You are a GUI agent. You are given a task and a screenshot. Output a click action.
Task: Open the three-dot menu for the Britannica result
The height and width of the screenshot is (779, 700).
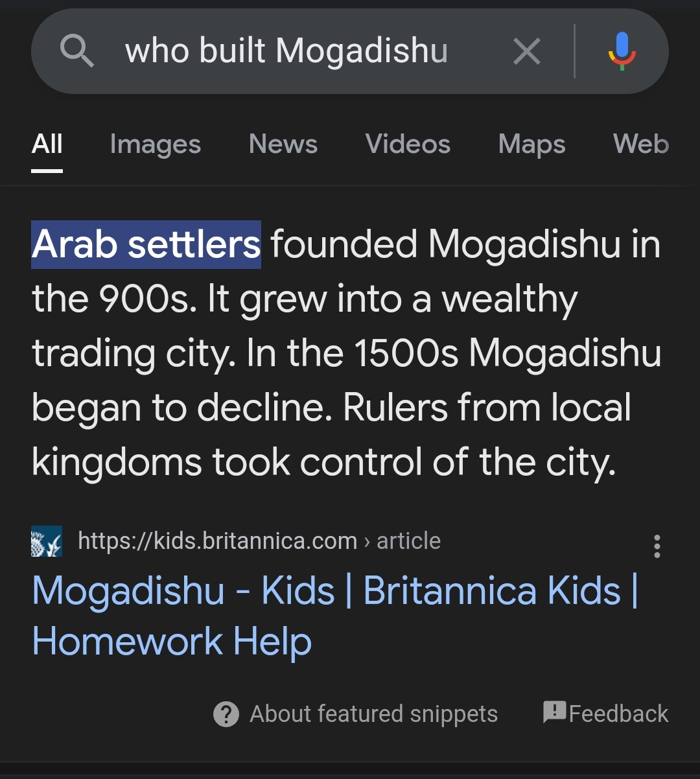pos(657,546)
